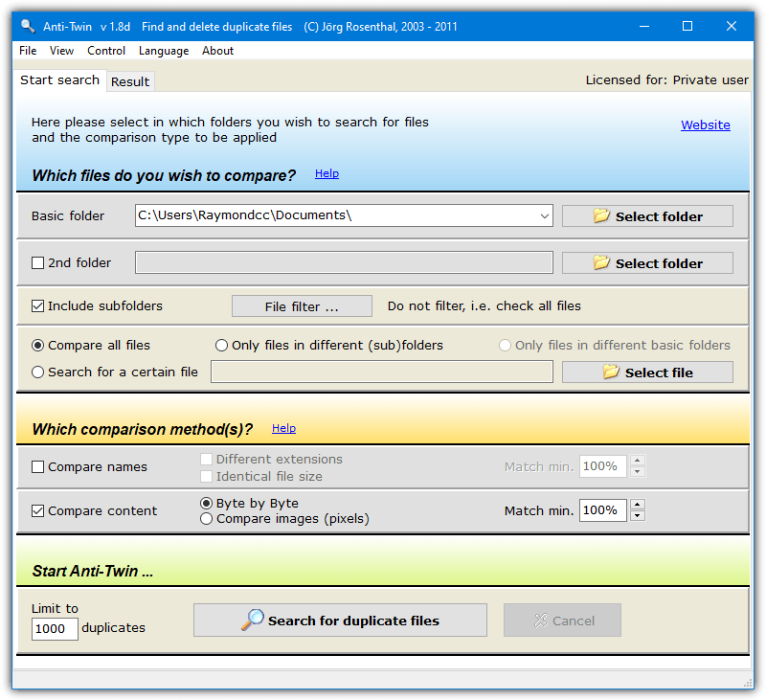
Task: Click Select folder for Basic folder
Action: click(647, 215)
